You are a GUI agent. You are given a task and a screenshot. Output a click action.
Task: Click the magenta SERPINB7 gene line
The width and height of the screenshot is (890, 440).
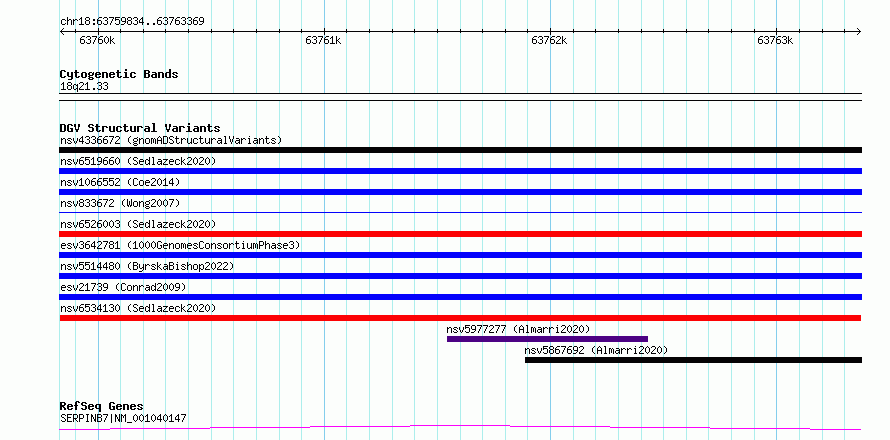(460, 428)
